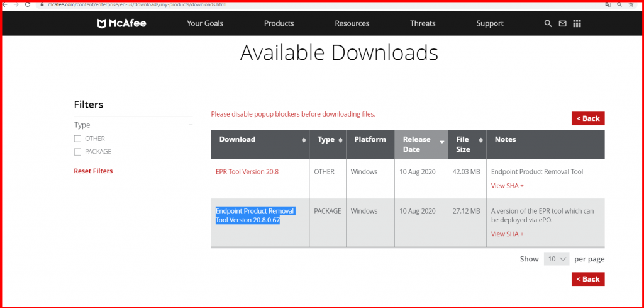Viewport: 644px width, 308px height.
Task: Open Your Goals menu
Action: [205, 23]
